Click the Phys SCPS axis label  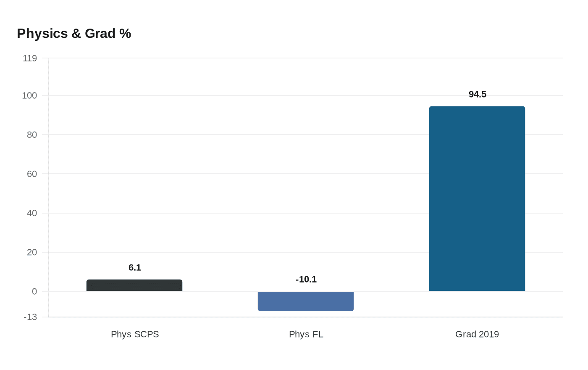(x=135, y=334)
